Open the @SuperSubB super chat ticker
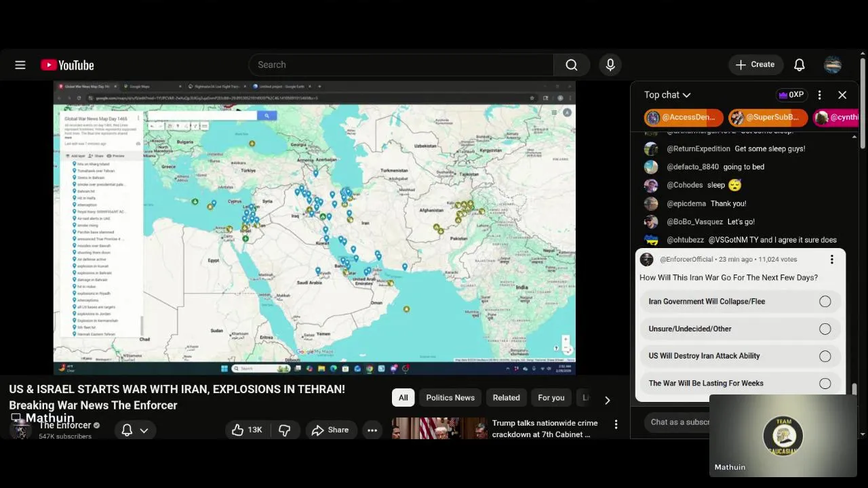Image resolution: width=868 pixels, height=488 pixels. (x=768, y=117)
